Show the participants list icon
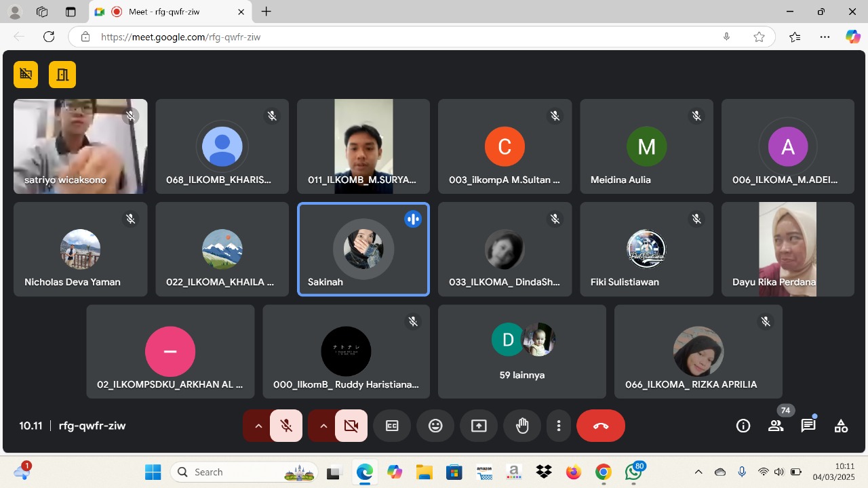868x488 pixels. [x=775, y=426]
